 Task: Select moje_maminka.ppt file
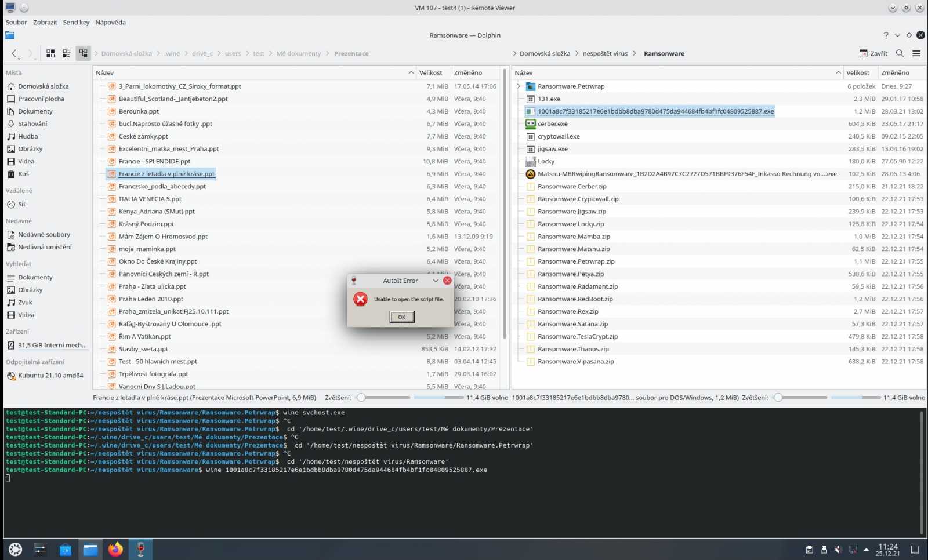coord(147,249)
